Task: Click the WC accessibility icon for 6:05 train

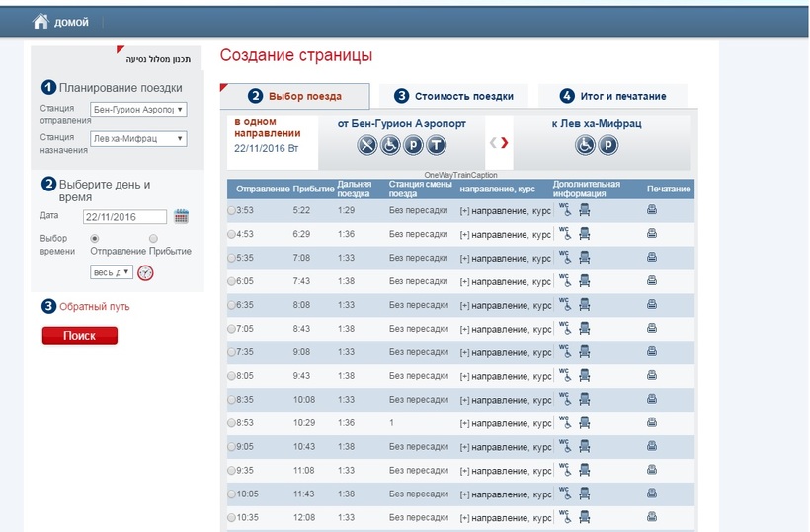Action: (565, 281)
